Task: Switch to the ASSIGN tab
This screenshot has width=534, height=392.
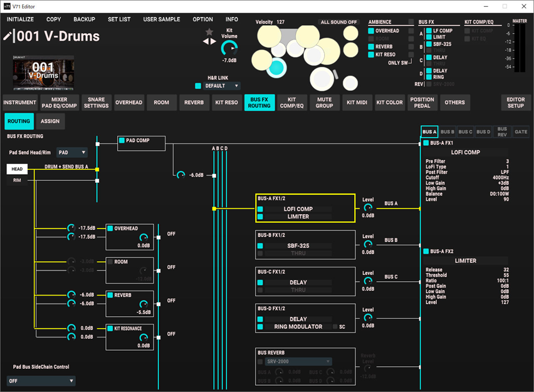Action: 50,121
